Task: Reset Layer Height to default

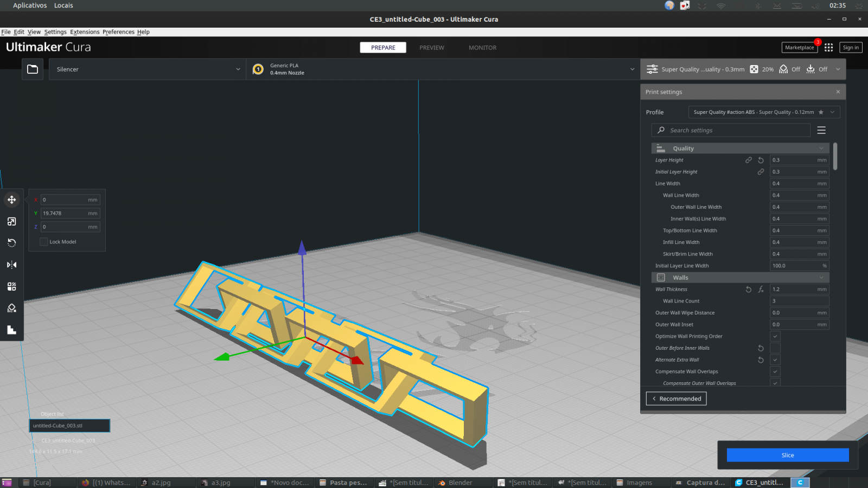Action: pos(761,160)
